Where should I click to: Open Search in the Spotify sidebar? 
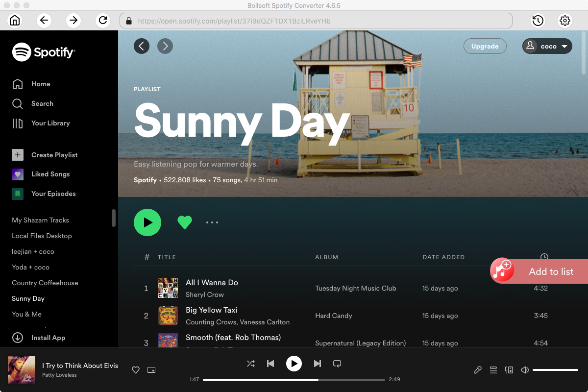pos(33,103)
